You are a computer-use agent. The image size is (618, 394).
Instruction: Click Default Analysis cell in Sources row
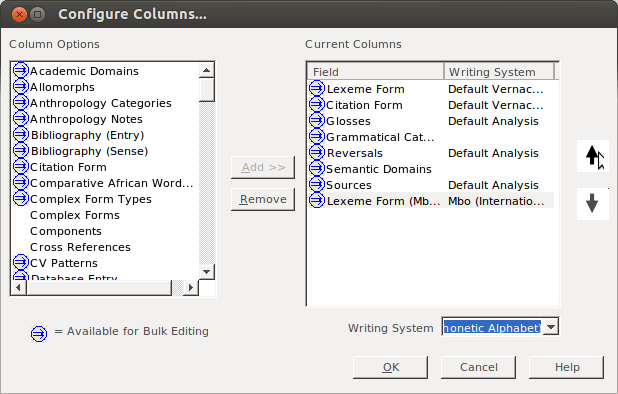[493, 185]
